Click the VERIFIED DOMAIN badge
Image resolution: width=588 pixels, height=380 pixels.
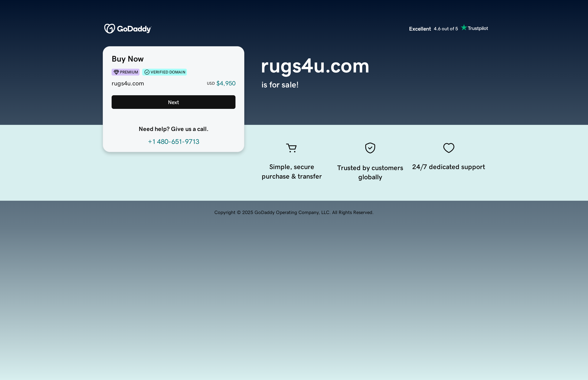[x=164, y=72]
